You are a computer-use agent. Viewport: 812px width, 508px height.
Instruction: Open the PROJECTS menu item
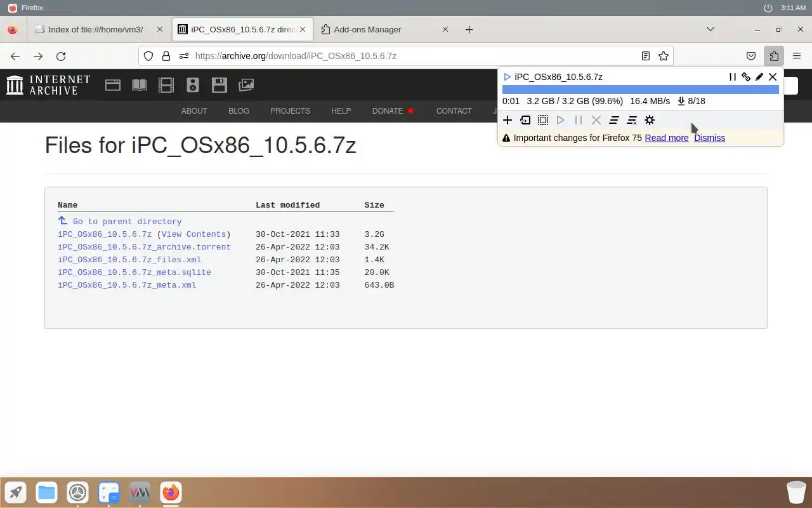pos(290,111)
